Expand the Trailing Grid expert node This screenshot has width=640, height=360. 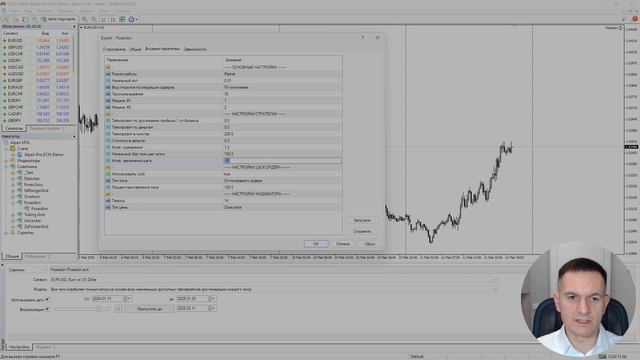tap(13, 215)
